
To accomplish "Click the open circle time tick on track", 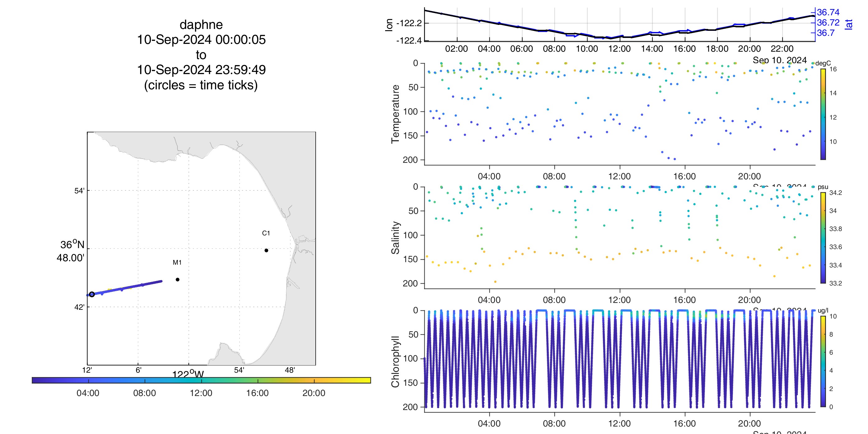I will tap(92, 294).
